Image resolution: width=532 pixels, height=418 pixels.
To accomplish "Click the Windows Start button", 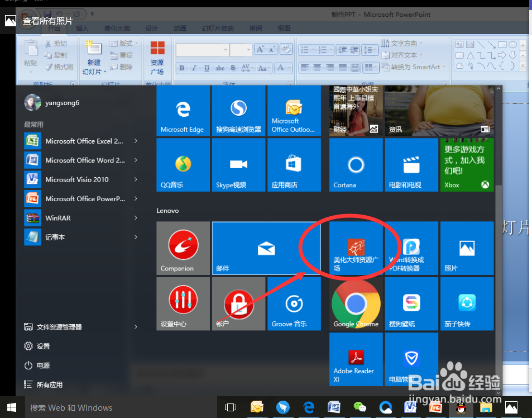I will pos(12,407).
